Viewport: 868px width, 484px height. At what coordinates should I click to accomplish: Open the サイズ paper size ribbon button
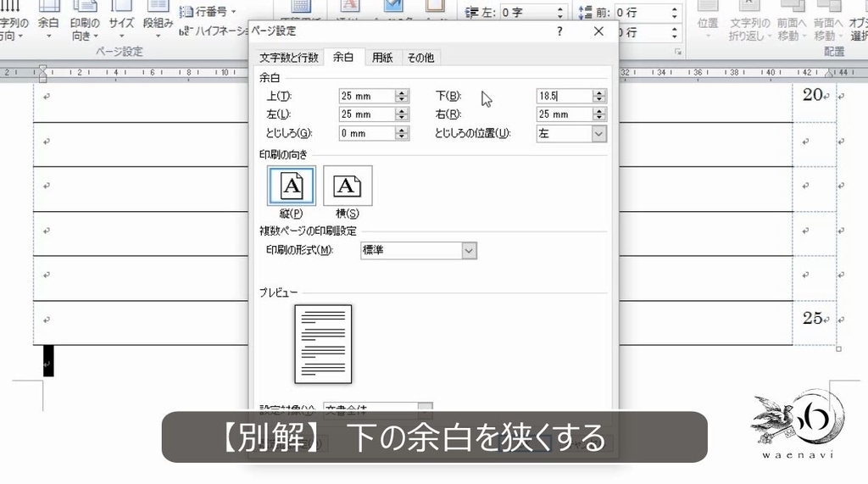(121, 21)
